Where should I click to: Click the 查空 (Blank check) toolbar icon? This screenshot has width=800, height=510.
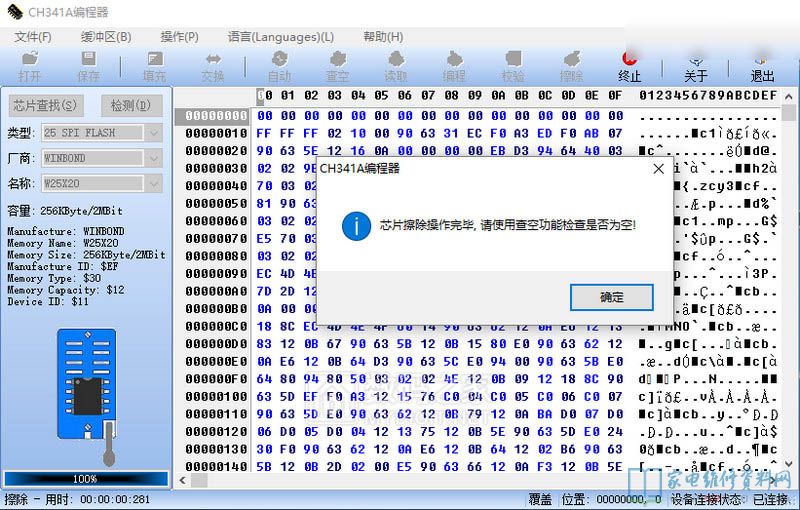(337, 66)
